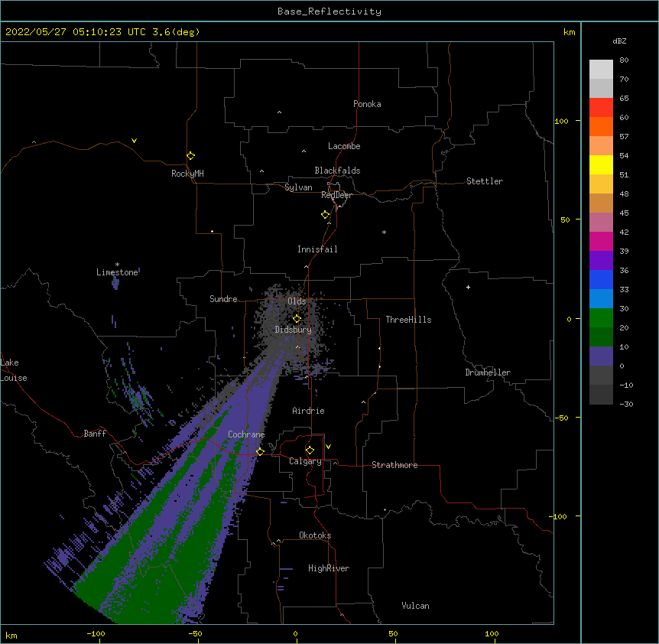The height and width of the screenshot is (644, 659).
Task: Select the 50 tick on the bottom axis
Action: pyautogui.click(x=393, y=633)
